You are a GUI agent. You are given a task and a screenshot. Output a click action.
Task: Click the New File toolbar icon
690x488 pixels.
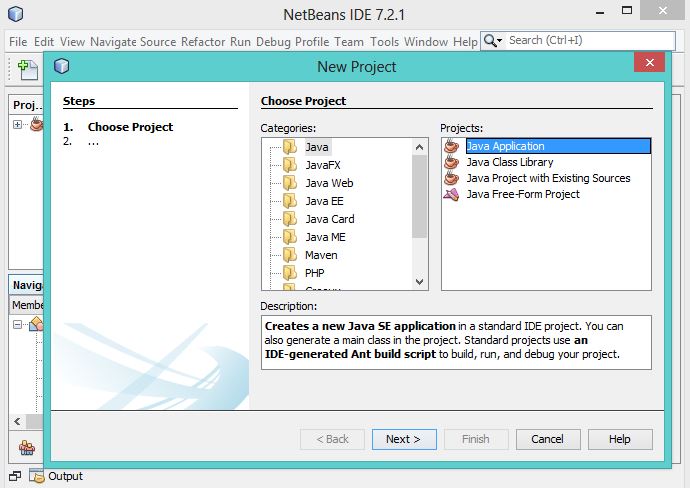pyautogui.click(x=28, y=70)
